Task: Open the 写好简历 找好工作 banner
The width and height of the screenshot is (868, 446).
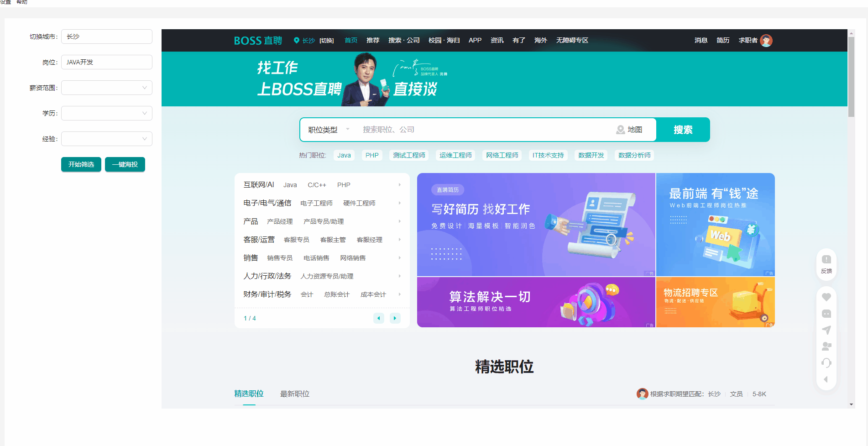Action: click(x=536, y=225)
